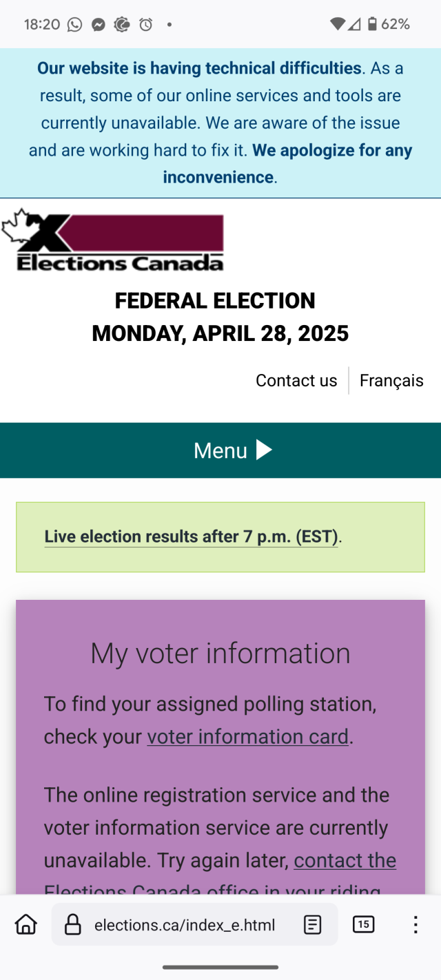Switch language to Français
This screenshot has width=441, height=980.
coord(391,381)
